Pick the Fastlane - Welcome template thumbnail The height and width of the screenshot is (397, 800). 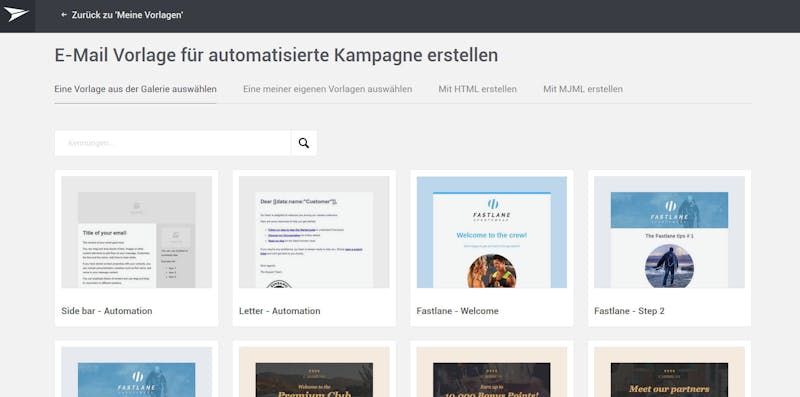491,232
